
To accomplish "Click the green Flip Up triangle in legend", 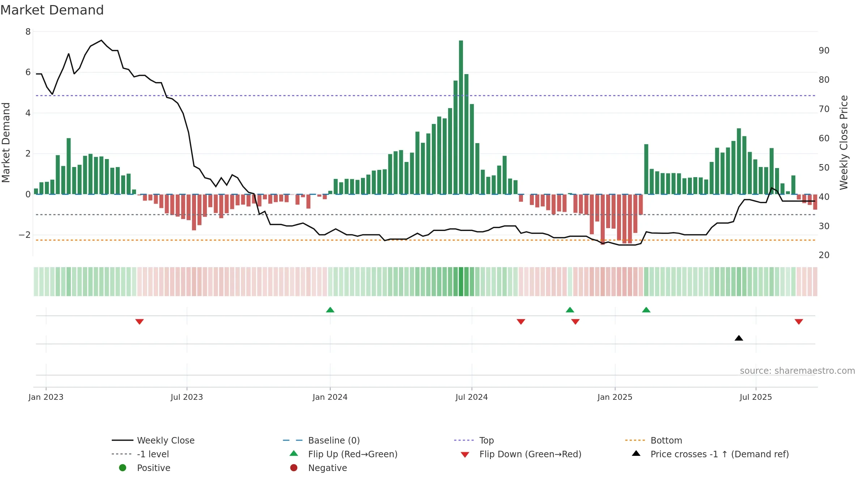I will [x=294, y=453].
